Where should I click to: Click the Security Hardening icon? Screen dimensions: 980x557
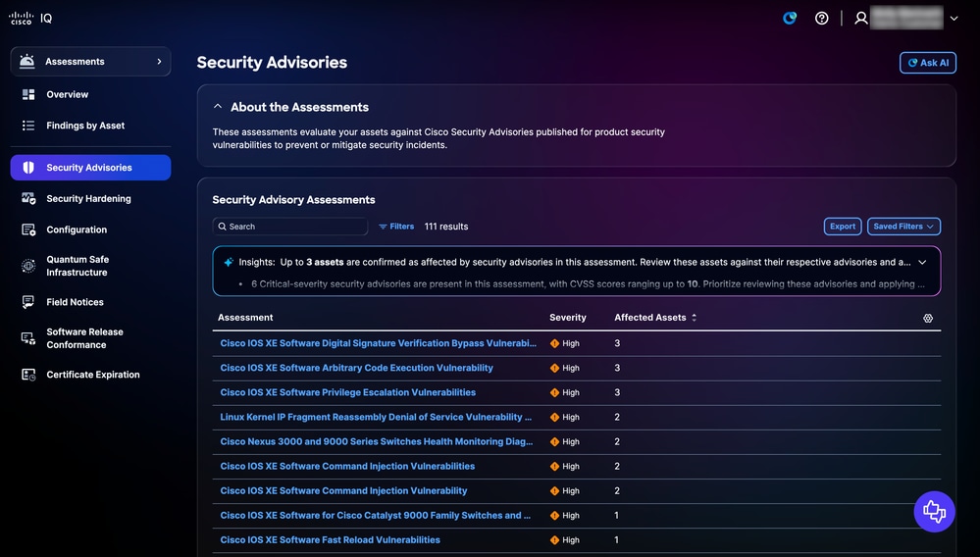(28, 198)
